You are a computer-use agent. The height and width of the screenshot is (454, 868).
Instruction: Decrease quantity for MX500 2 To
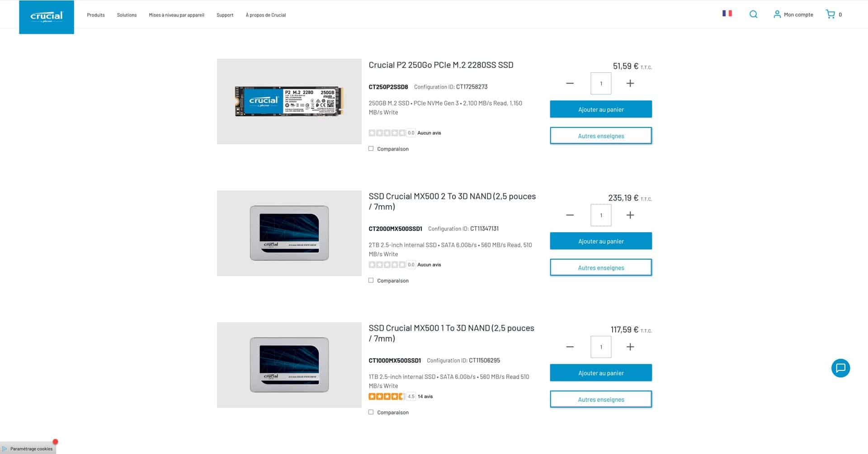click(x=570, y=215)
